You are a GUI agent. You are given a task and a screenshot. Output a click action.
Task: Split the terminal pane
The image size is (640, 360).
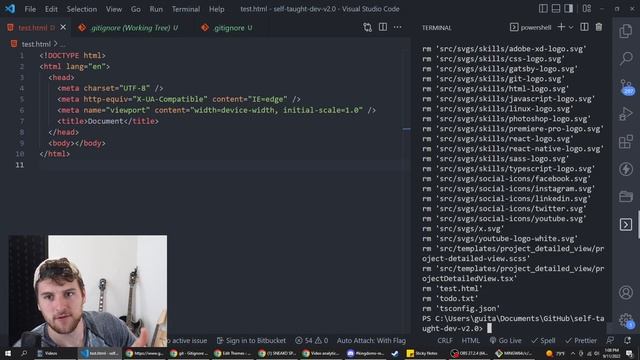(584, 27)
